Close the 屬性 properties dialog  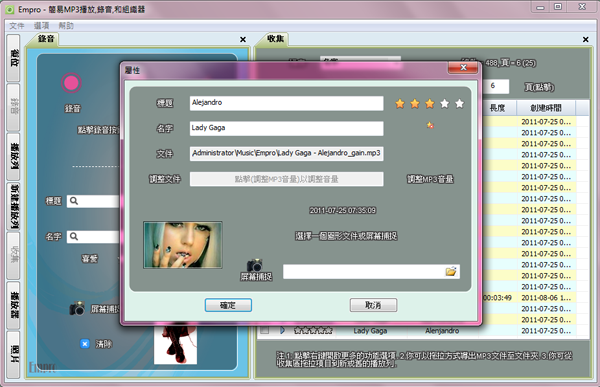[x=463, y=68]
